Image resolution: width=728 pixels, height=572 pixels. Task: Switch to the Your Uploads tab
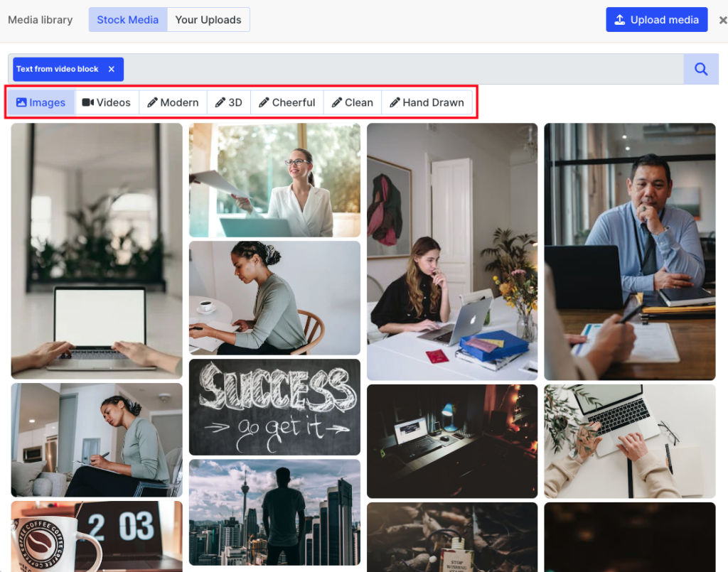click(x=208, y=20)
